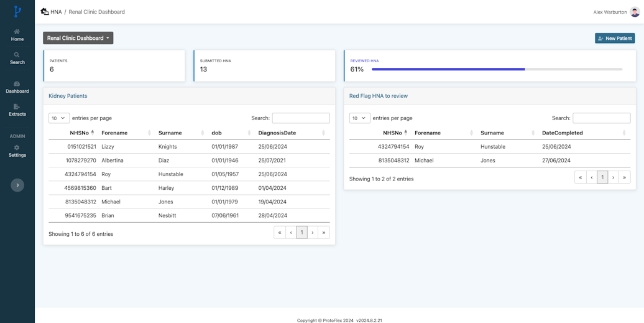Open Home from the sidebar

[x=17, y=35]
